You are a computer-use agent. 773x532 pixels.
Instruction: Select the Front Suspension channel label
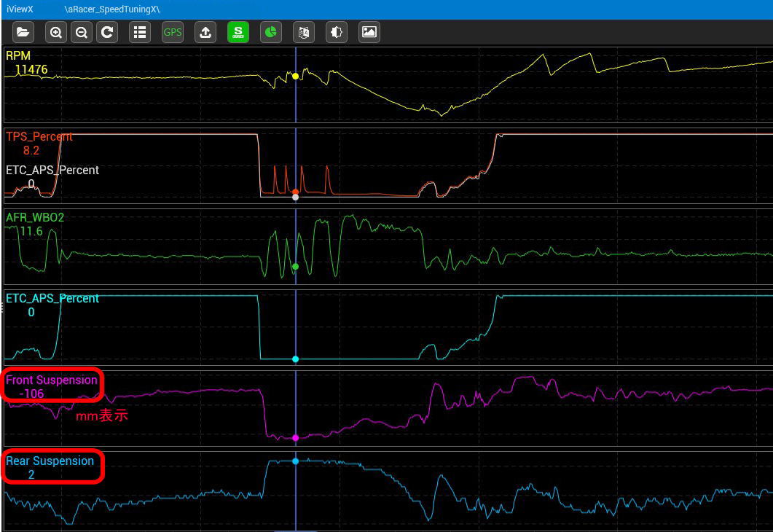(x=51, y=380)
